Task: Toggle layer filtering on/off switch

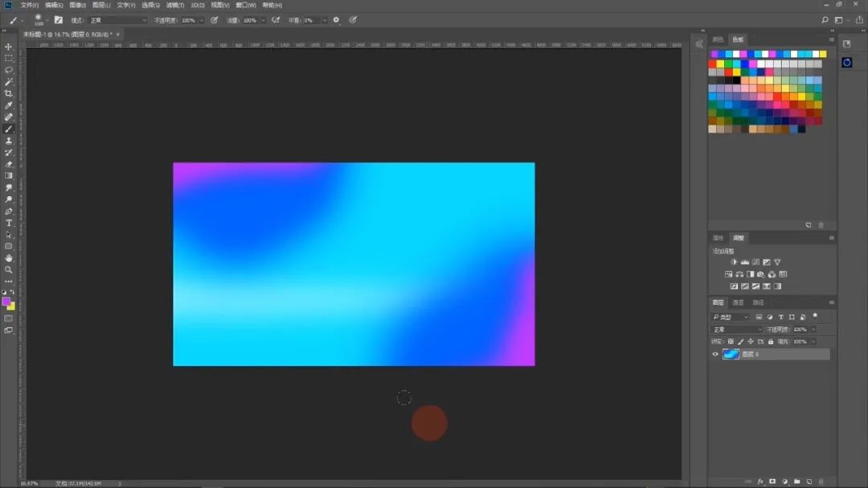Action: coord(815,316)
